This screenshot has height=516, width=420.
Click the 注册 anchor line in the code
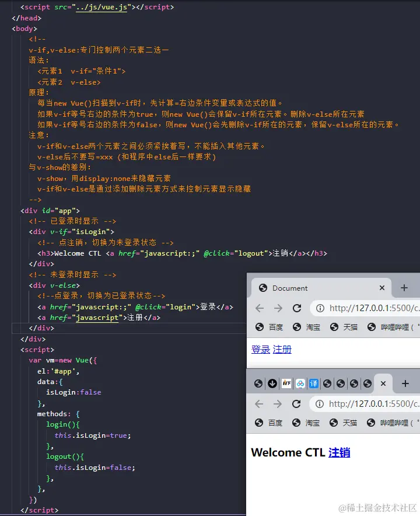click(99, 318)
